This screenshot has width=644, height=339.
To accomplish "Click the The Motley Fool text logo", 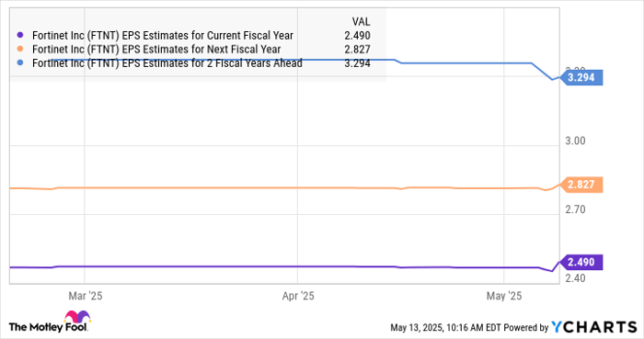I will (48, 327).
